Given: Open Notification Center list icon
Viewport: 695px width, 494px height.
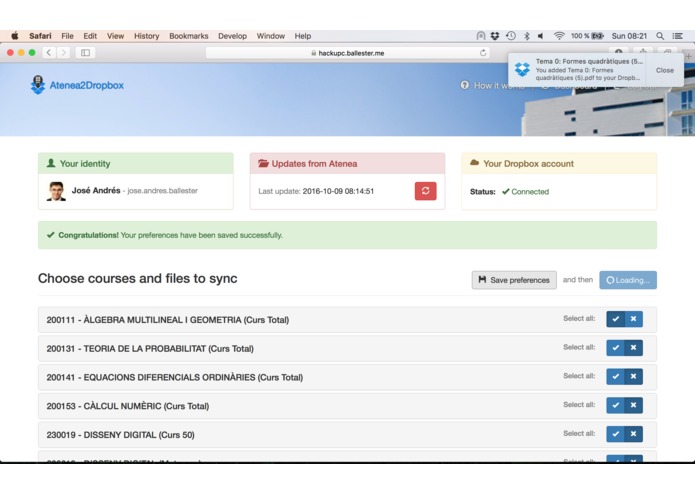Looking at the screenshot, I should click(x=677, y=36).
